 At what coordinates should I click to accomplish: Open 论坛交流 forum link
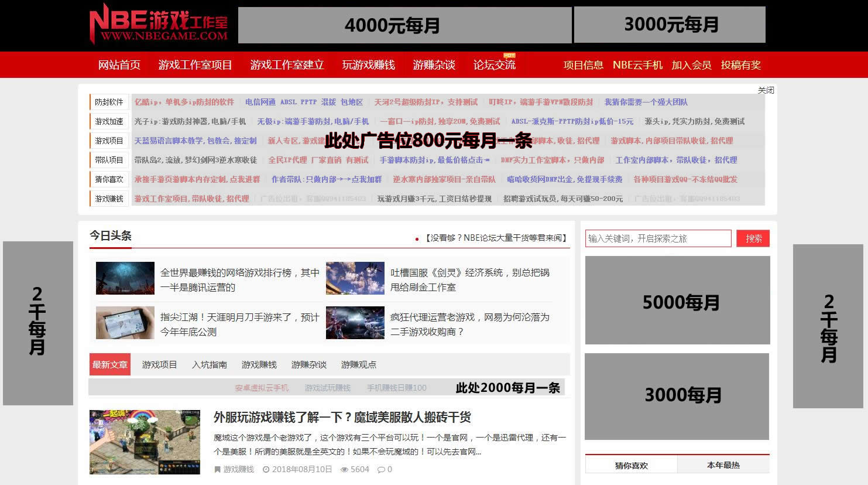click(x=495, y=65)
